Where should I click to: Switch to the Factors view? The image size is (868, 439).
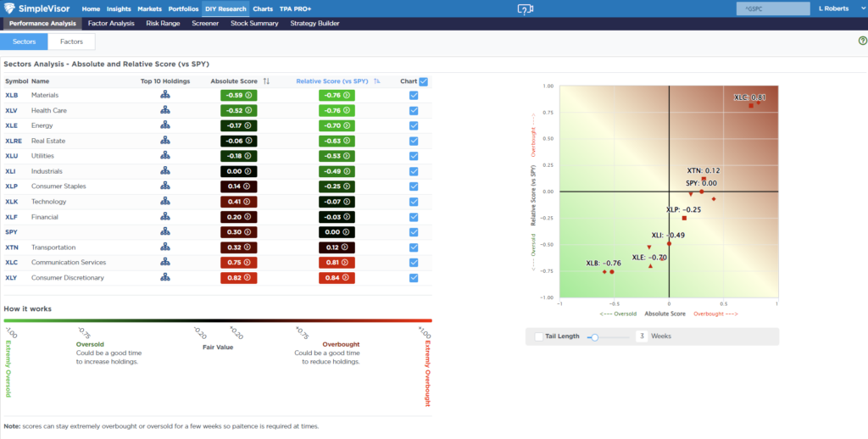pos(71,42)
